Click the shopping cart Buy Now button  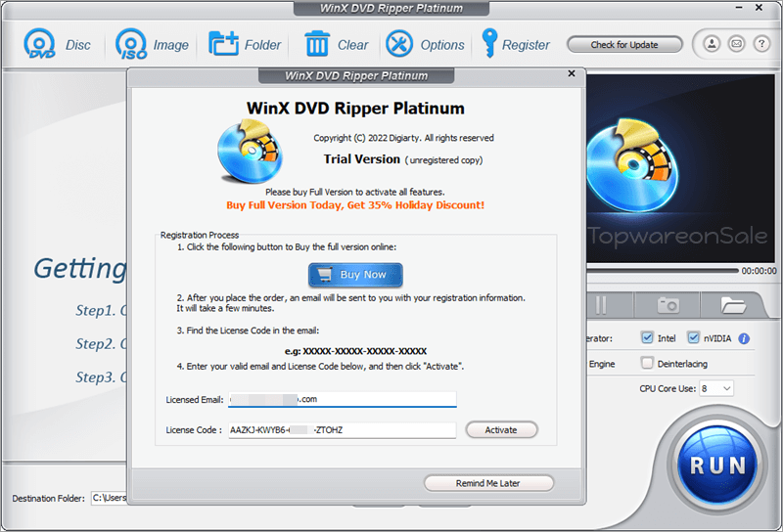click(x=355, y=275)
